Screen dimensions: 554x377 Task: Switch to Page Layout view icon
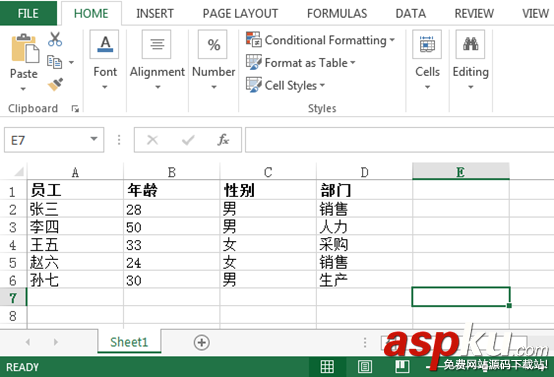coord(365,366)
